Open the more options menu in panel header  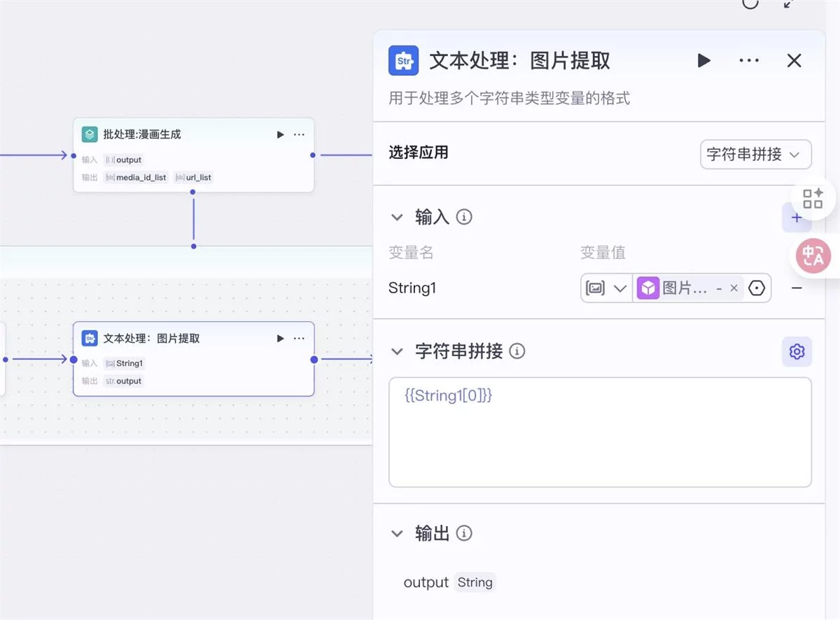(x=749, y=61)
